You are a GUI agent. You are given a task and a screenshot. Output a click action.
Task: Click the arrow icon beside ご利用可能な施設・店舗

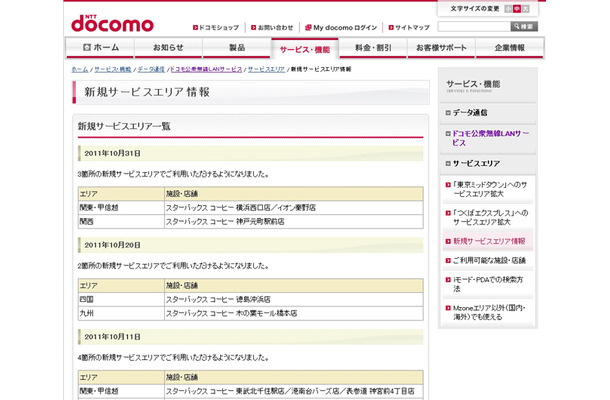[448, 260]
